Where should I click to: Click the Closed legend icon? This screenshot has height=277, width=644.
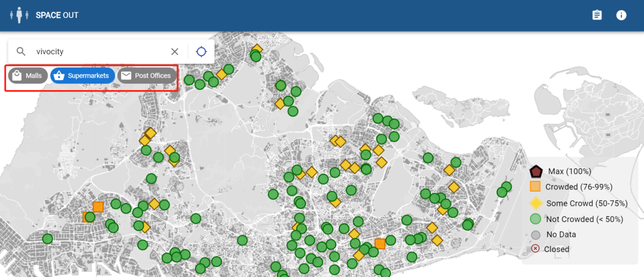(535, 249)
